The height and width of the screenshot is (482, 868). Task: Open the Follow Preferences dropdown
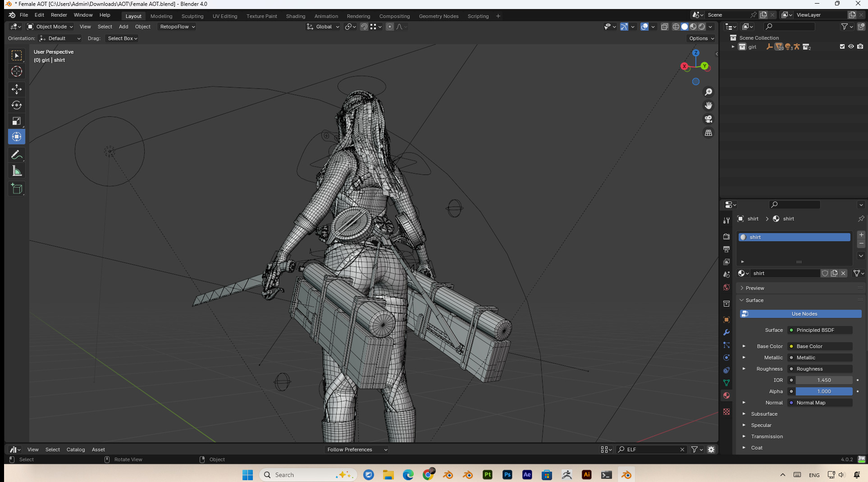(x=356, y=450)
